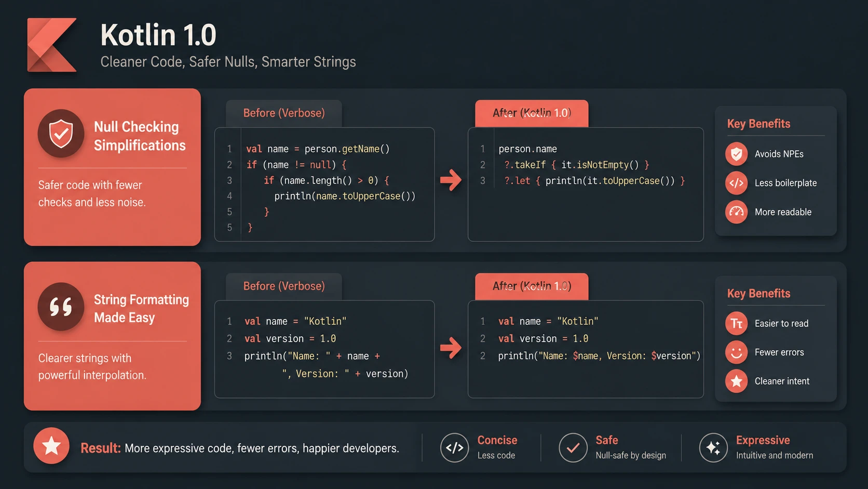868x489 pixels.
Task: Click println("Name: " + name + line
Action: point(312,356)
